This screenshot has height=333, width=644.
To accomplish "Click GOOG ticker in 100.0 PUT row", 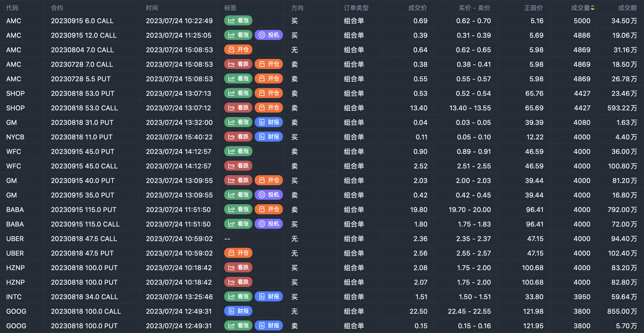I will tap(16, 326).
